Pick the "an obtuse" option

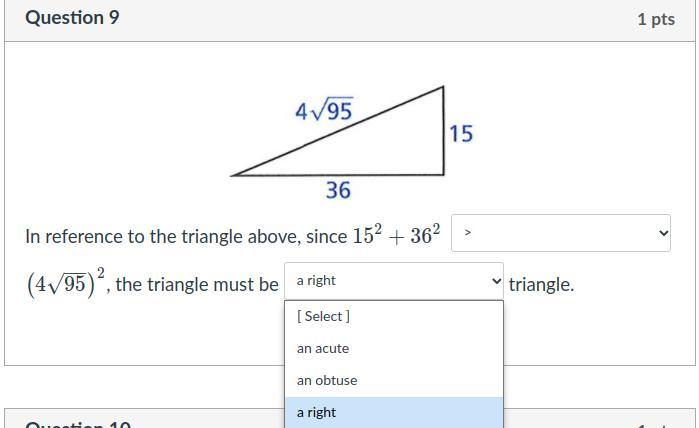click(327, 380)
